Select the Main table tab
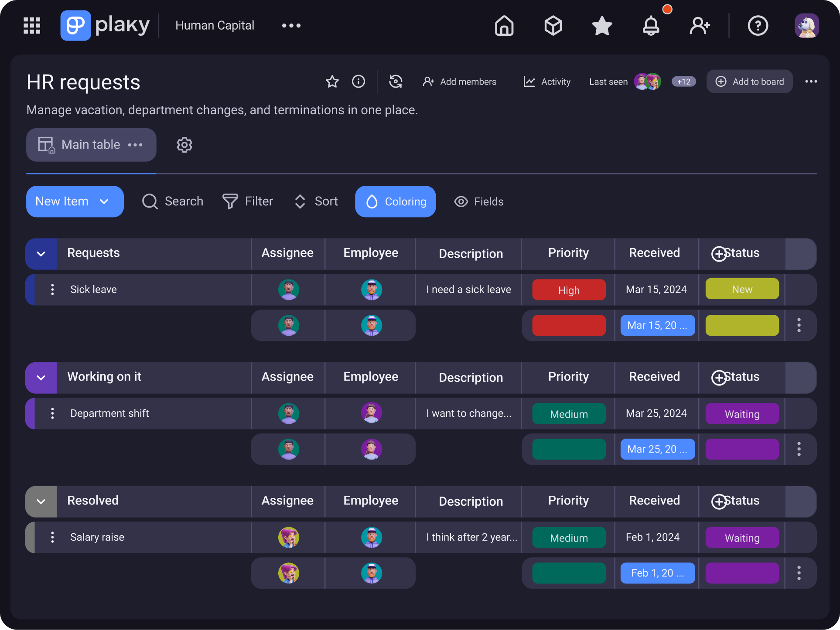Screen dimensions: 840x630 [x=91, y=145]
